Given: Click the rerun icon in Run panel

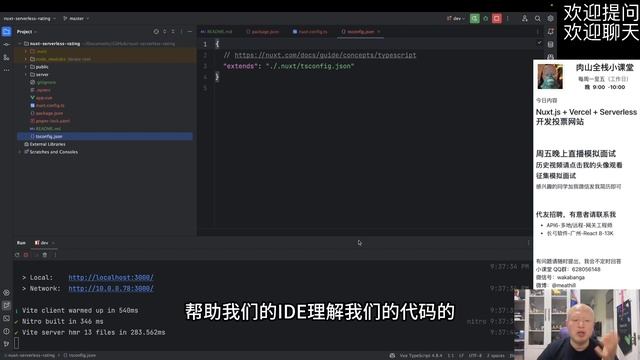Looking at the screenshot, I should point(17,255).
